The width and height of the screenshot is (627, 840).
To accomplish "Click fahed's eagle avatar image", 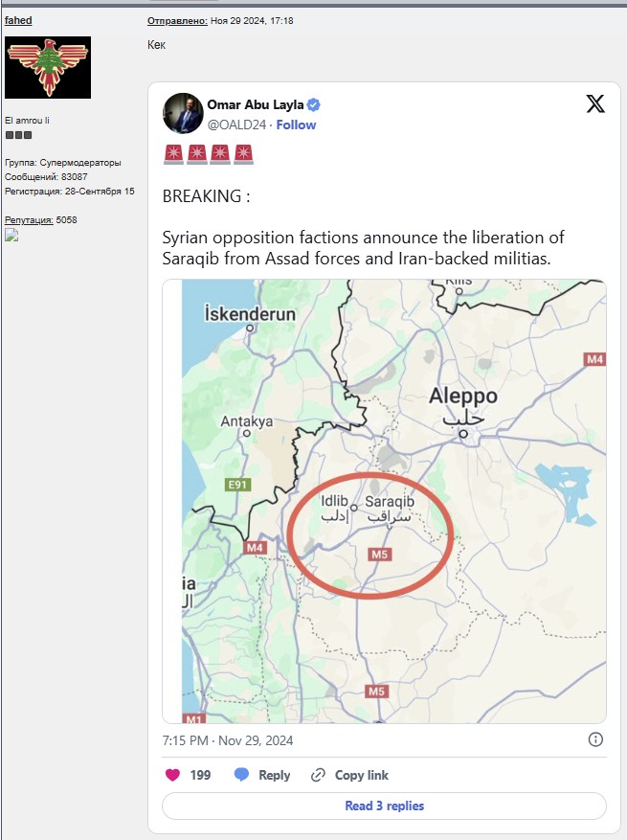I will coord(48,67).
